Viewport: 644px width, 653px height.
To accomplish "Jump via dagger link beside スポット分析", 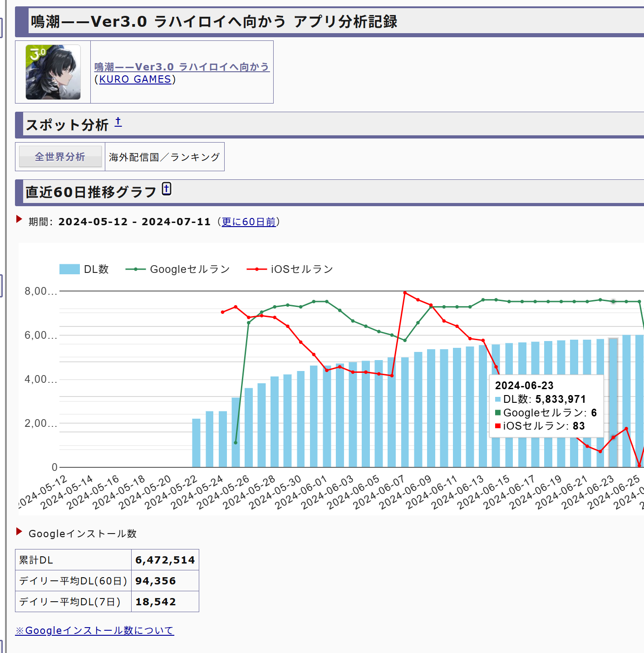I will point(118,122).
